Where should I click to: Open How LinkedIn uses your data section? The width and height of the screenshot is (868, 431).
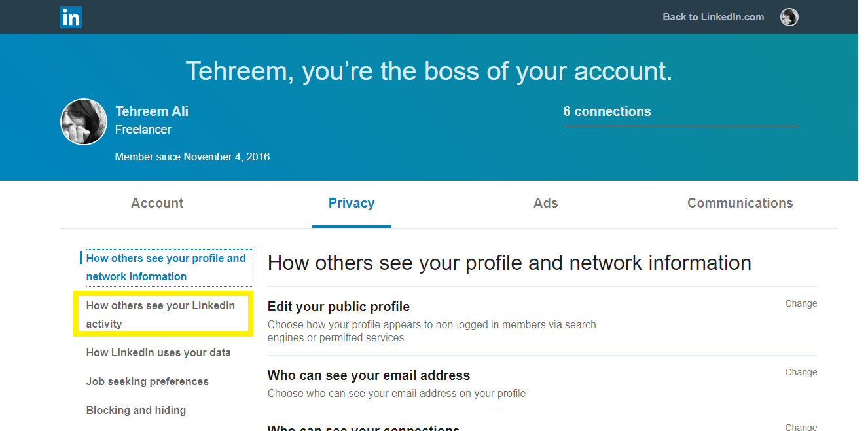point(158,352)
